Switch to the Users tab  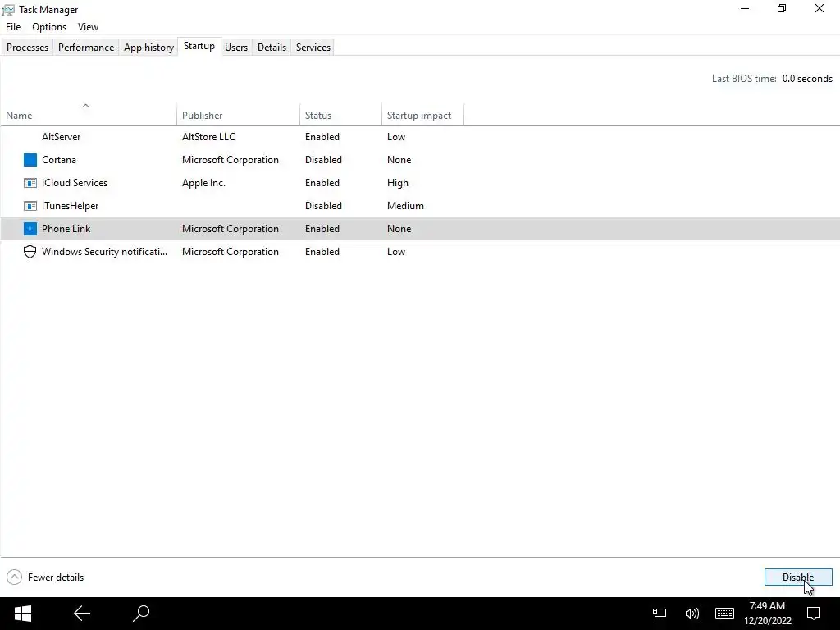pyautogui.click(x=236, y=47)
